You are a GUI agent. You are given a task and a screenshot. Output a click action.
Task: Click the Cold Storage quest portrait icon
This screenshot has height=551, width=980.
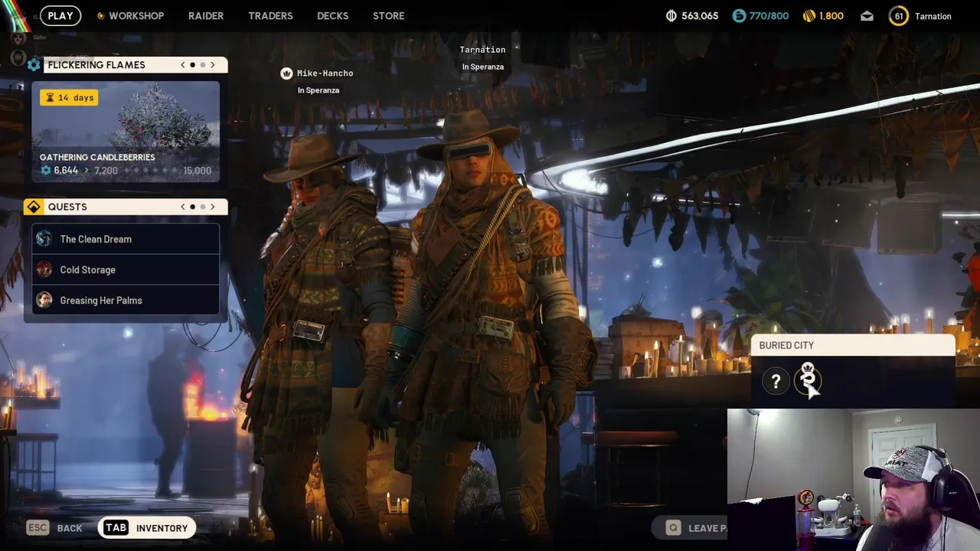pos(44,269)
